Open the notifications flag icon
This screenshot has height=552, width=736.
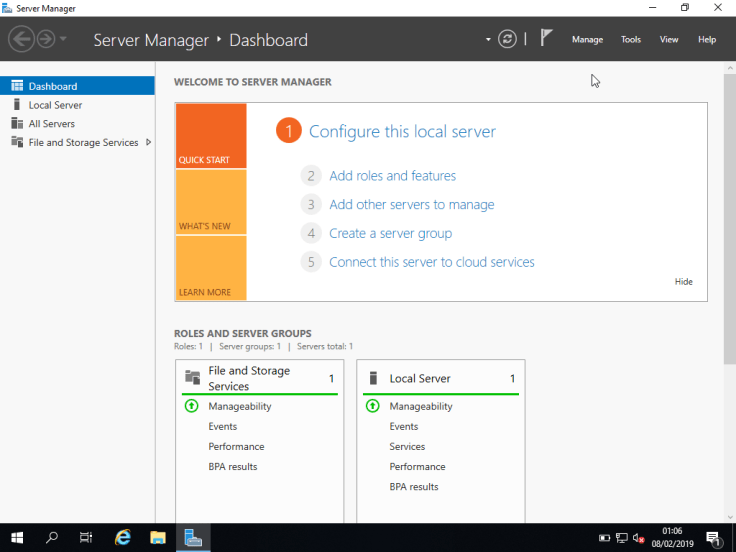coord(546,39)
